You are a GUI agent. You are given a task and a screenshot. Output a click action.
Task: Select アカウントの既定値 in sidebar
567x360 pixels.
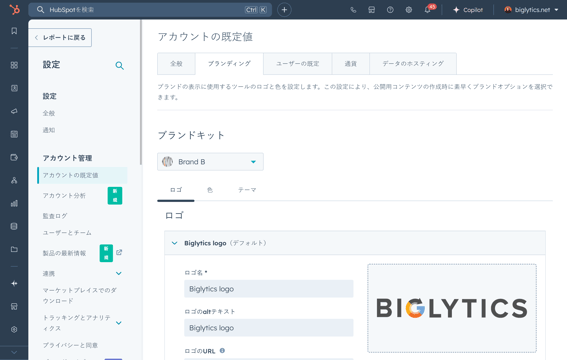pyautogui.click(x=82, y=175)
